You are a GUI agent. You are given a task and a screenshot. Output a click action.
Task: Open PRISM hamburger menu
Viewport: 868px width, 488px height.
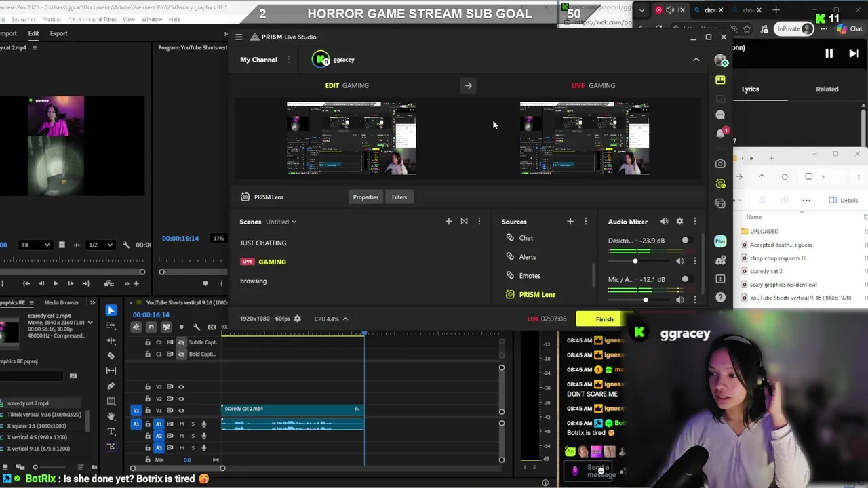(x=239, y=37)
